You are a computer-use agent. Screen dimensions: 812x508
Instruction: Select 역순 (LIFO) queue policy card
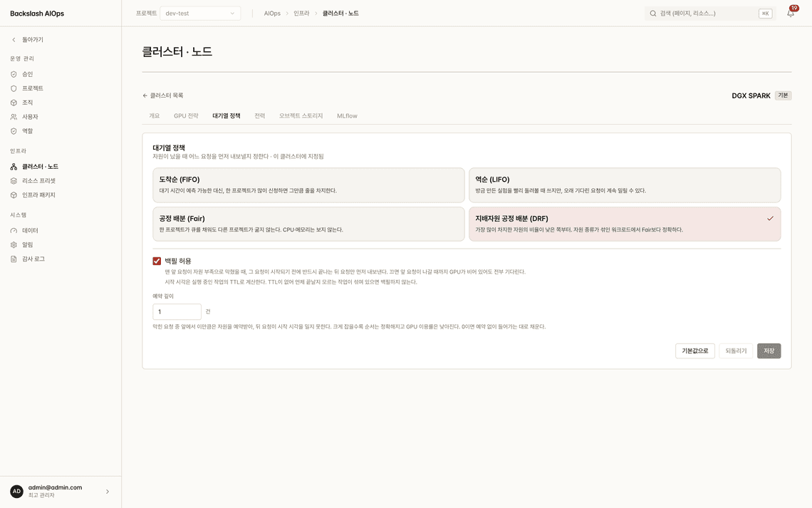(x=625, y=185)
